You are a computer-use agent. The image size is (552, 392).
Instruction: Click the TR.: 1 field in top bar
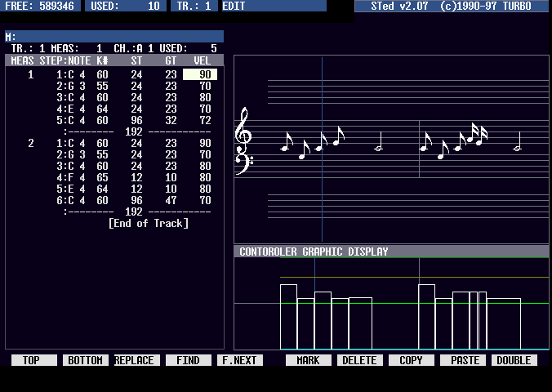194,6
